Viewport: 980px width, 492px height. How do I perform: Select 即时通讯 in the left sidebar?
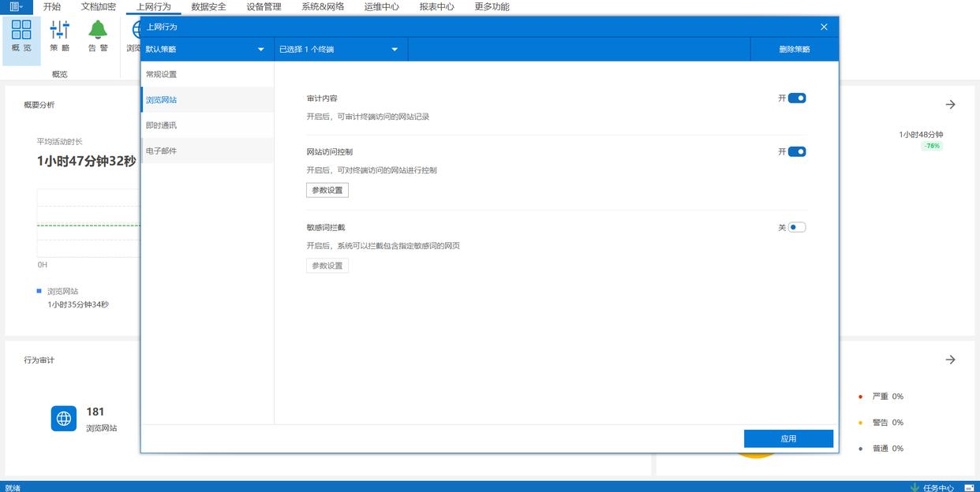(162, 125)
